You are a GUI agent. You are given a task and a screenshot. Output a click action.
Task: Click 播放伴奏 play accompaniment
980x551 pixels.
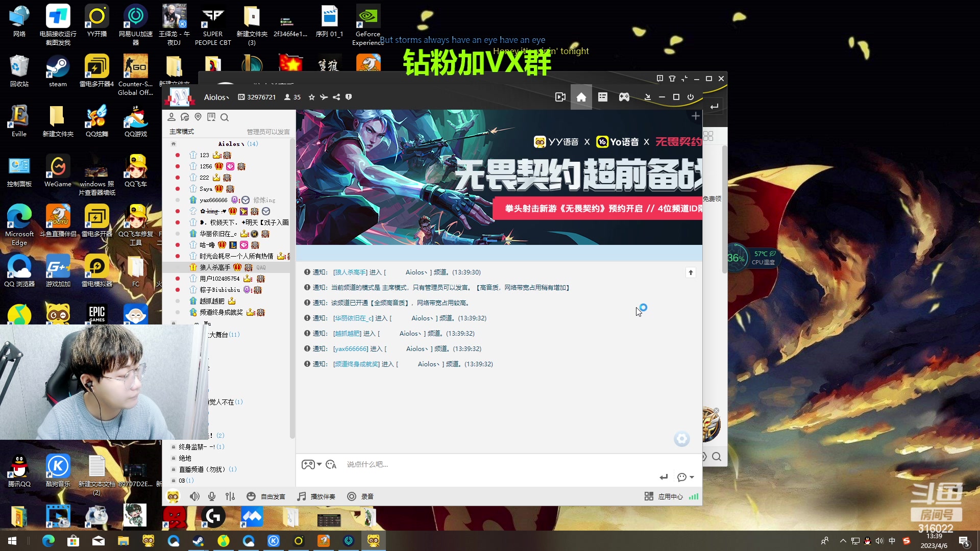[x=316, y=496]
